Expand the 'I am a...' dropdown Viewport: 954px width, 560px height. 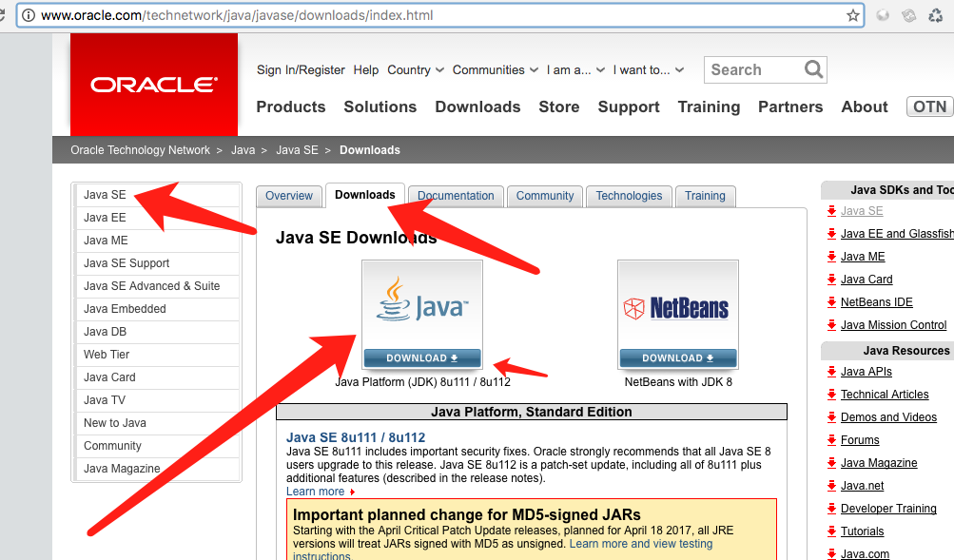575,70
